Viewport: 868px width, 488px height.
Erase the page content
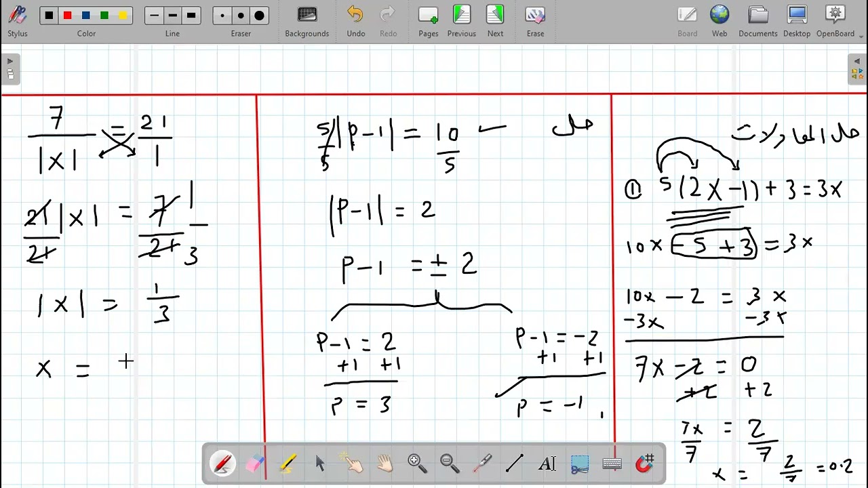coord(535,20)
